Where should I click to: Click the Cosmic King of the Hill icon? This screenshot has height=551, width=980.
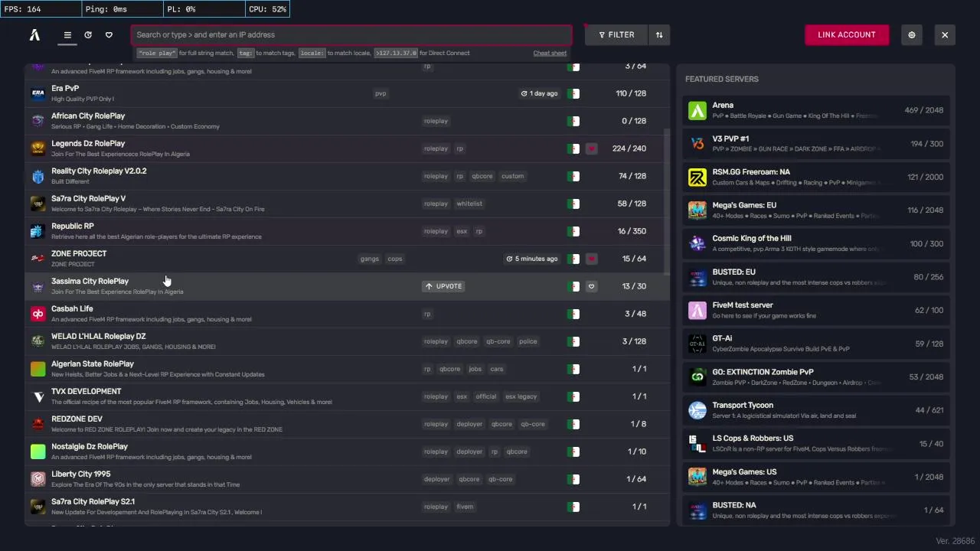tap(697, 243)
